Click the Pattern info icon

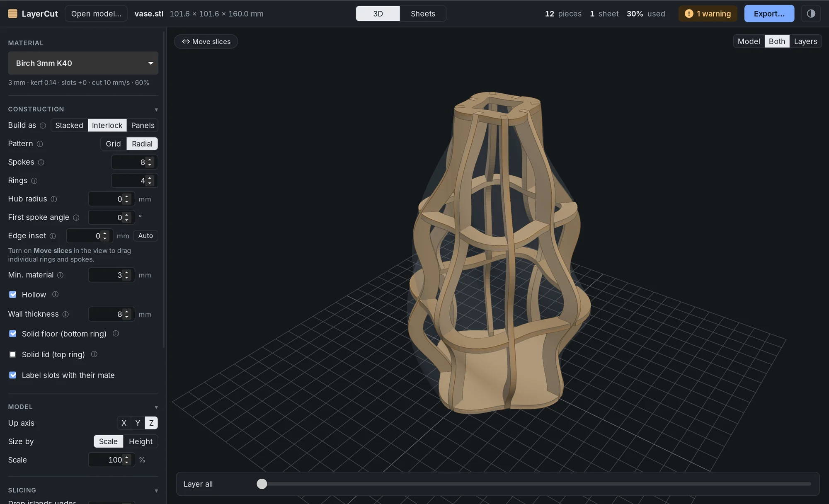coord(40,144)
